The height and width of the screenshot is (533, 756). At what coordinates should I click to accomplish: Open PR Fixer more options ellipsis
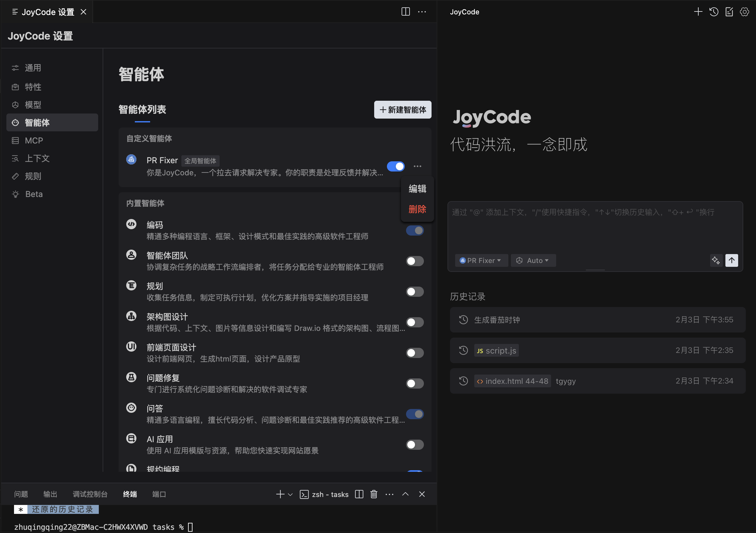(417, 166)
